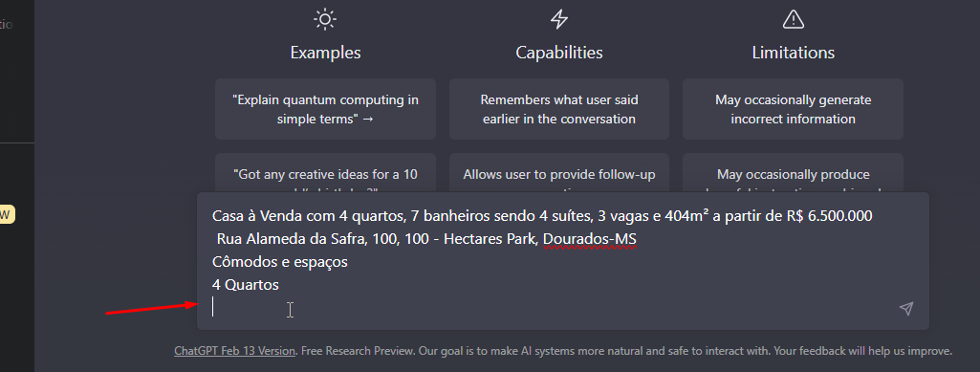Screen dimensions: 980x372
Task: Click the "Cômodos e espaços" line in the input
Action: coord(280,262)
